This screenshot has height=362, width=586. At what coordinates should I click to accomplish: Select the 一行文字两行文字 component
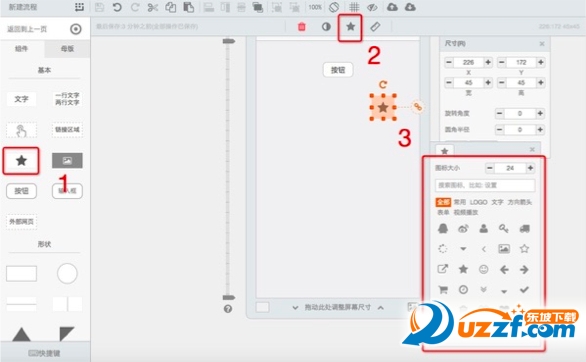pos(67,99)
